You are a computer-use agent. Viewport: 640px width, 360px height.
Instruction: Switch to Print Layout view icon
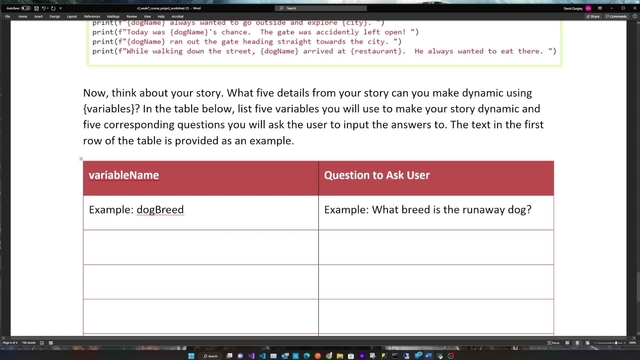click(x=577, y=343)
